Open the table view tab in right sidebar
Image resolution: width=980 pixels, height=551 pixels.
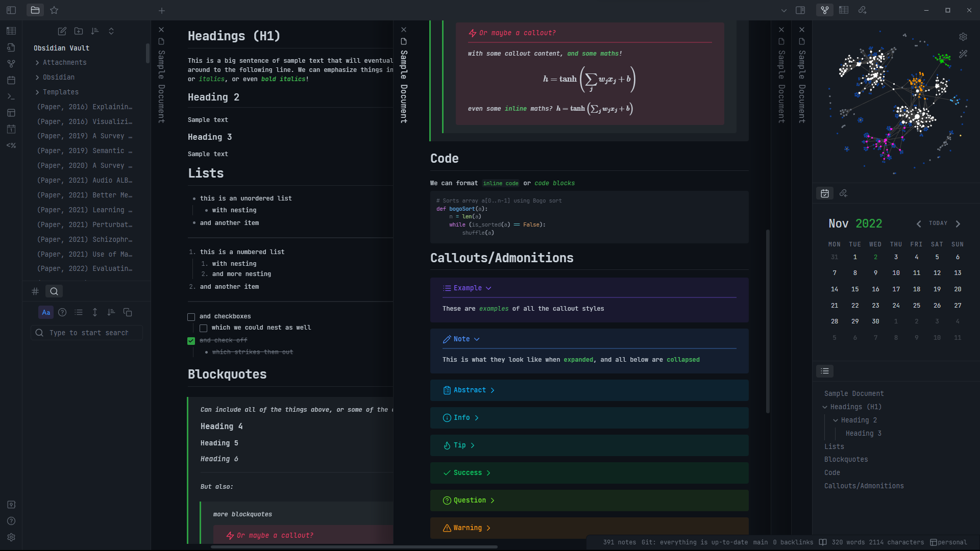click(844, 10)
